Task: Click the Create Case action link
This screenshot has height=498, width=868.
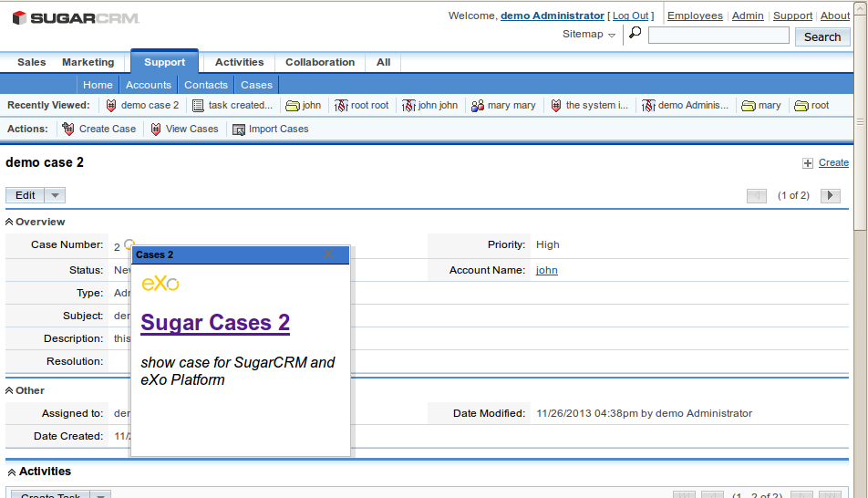Action: [x=108, y=130]
